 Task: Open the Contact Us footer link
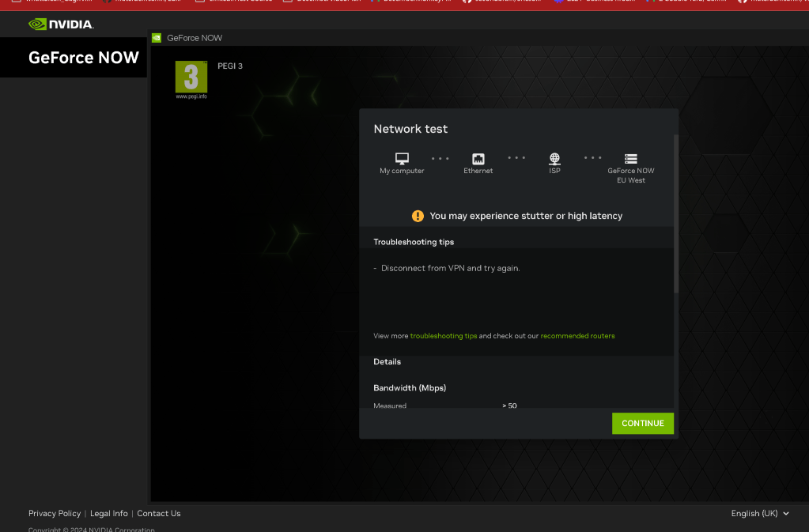(158, 514)
